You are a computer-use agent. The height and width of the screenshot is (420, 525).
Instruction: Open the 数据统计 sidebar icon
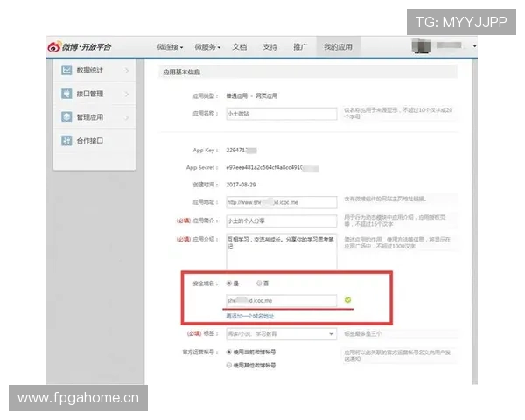click(x=66, y=70)
